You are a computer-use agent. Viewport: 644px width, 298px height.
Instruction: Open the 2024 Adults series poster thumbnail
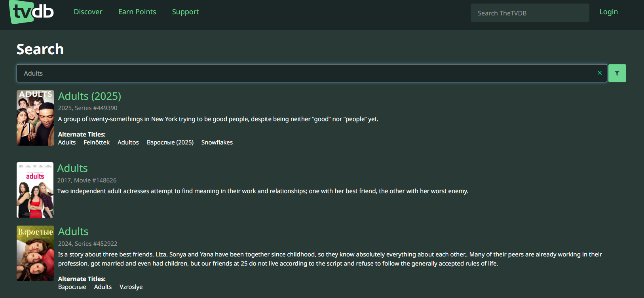[35, 253]
